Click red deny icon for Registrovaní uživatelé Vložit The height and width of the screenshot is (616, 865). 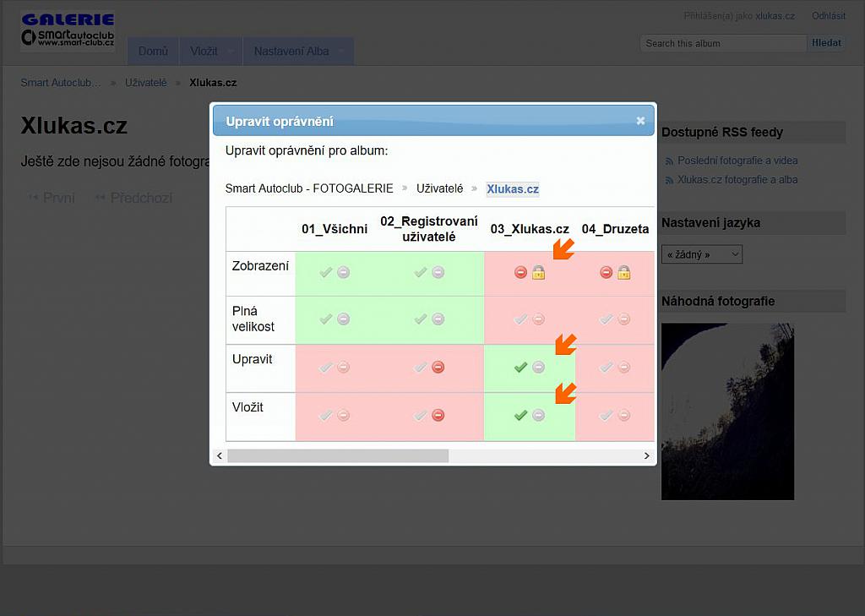coord(438,415)
